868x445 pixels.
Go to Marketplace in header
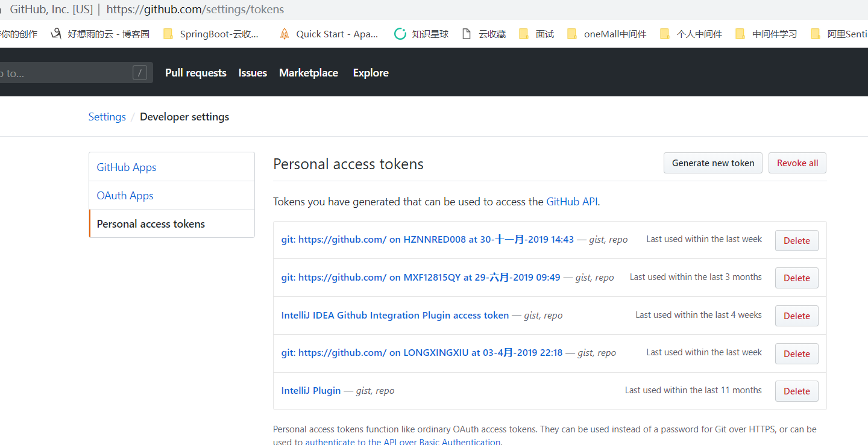click(309, 73)
